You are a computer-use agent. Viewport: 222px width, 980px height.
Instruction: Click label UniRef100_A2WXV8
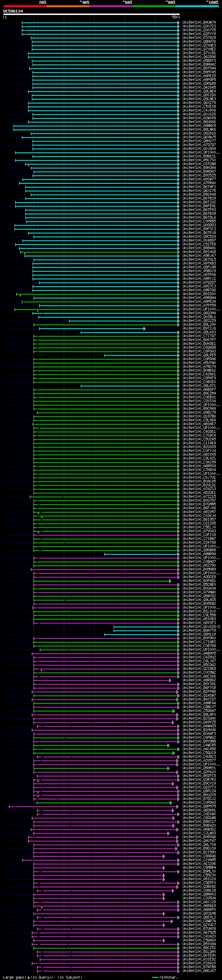point(199,118)
